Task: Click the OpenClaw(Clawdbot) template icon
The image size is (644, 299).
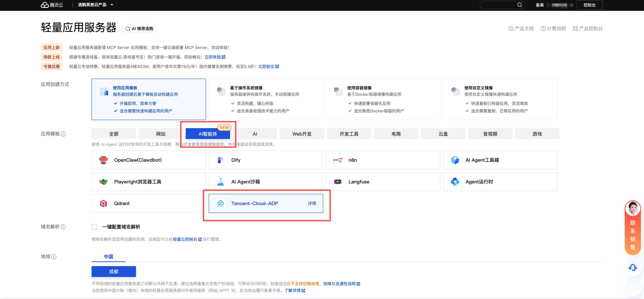Action: pos(103,160)
